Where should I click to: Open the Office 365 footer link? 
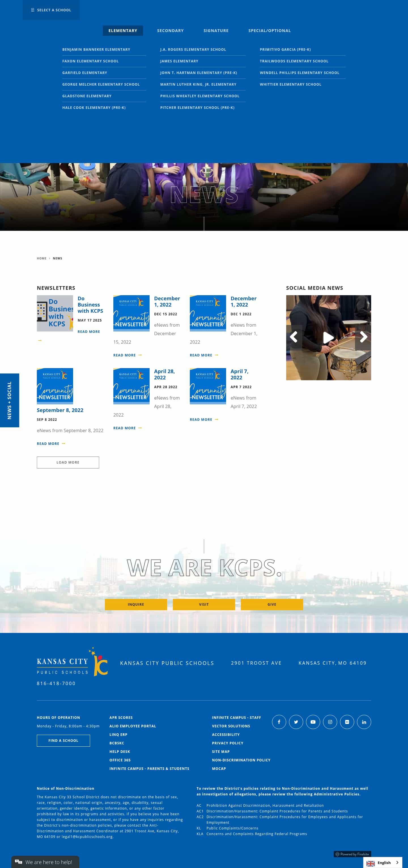pyautogui.click(x=120, y=760)
